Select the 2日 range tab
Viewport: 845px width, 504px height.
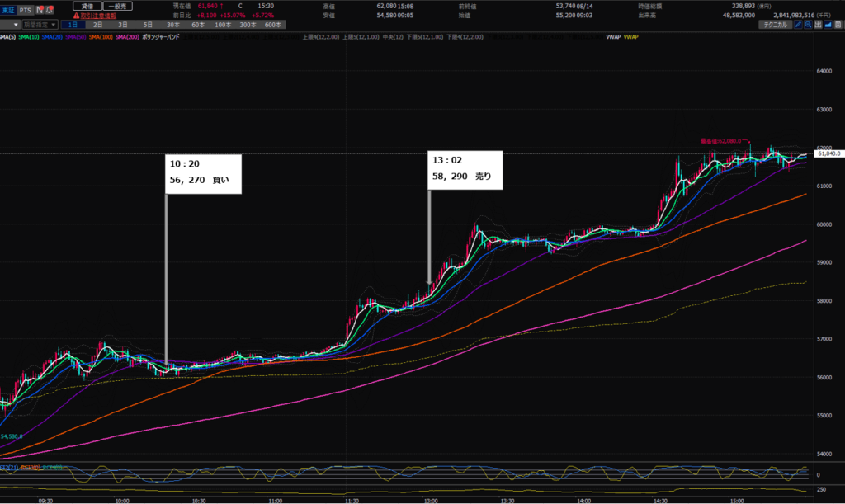tap(98, 25)
